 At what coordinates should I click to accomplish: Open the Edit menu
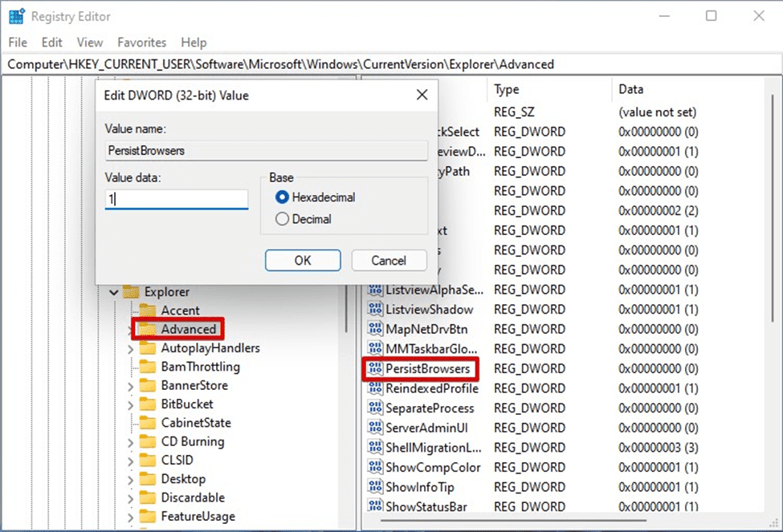pyautogui.click(x=52, y=43)
